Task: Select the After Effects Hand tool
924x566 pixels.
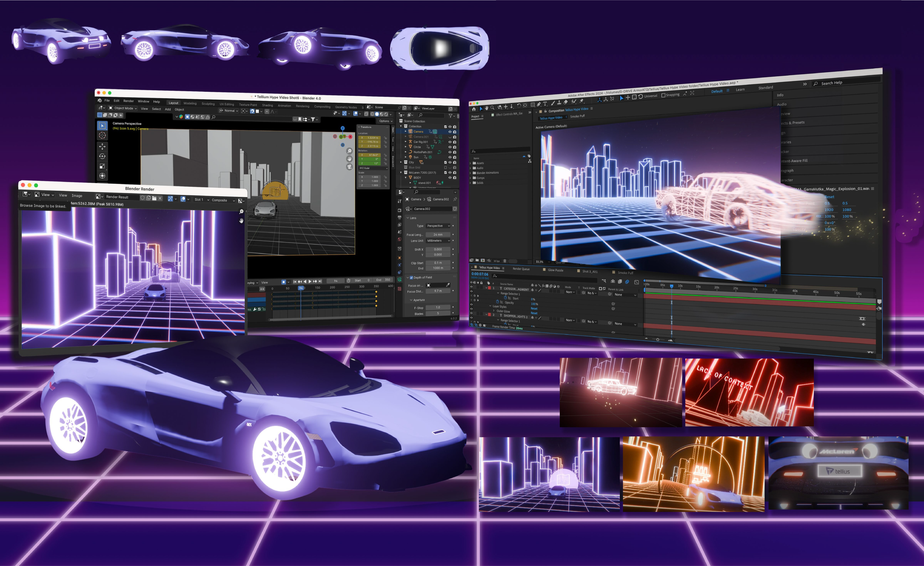Action: 486,108
